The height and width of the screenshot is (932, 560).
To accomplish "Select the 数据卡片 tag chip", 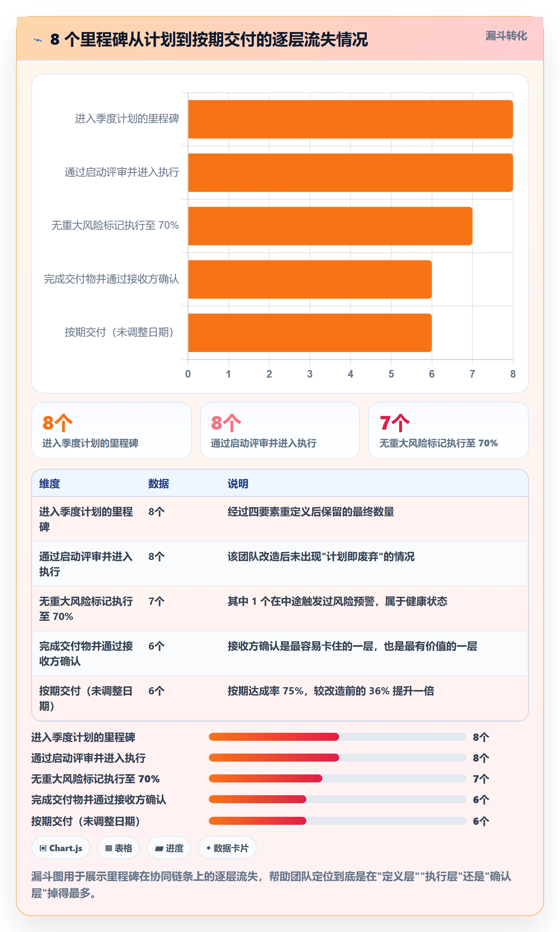I will [x=227, y=848].
